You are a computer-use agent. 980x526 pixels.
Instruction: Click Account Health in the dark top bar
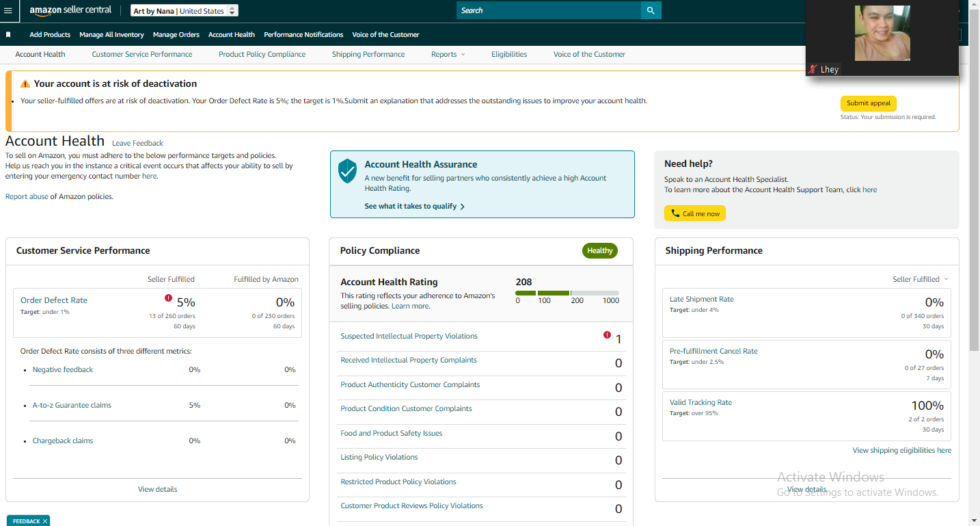[x=232, y=34]
